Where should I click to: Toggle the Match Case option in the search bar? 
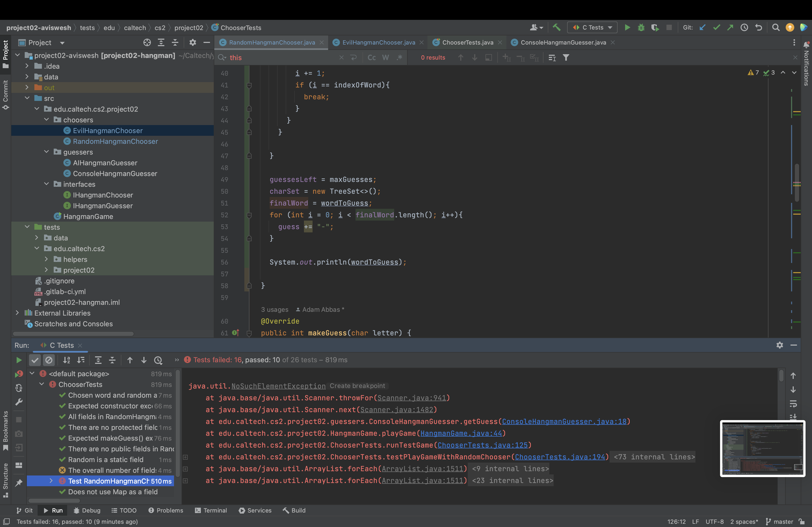(372, 58)
